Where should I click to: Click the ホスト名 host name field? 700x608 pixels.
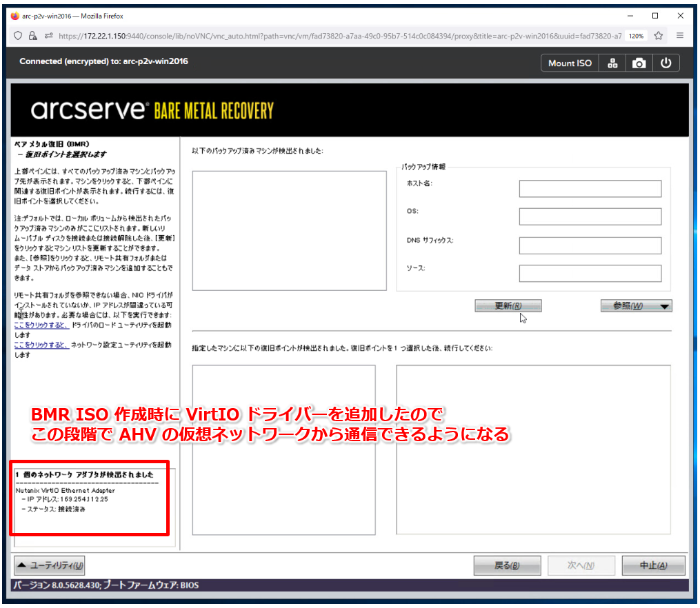tap(590, 188)
